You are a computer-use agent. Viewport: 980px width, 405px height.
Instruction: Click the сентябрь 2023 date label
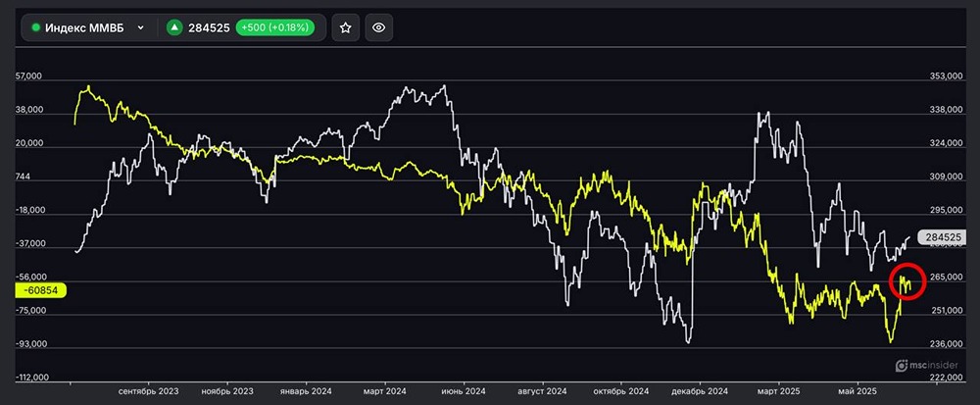click(x=148, y=391)
